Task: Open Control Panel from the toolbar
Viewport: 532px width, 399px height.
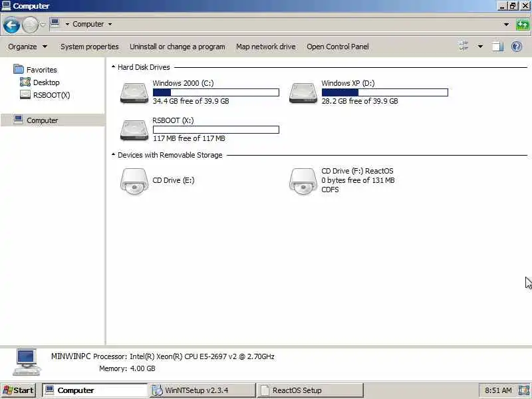Action: point(338,47)
